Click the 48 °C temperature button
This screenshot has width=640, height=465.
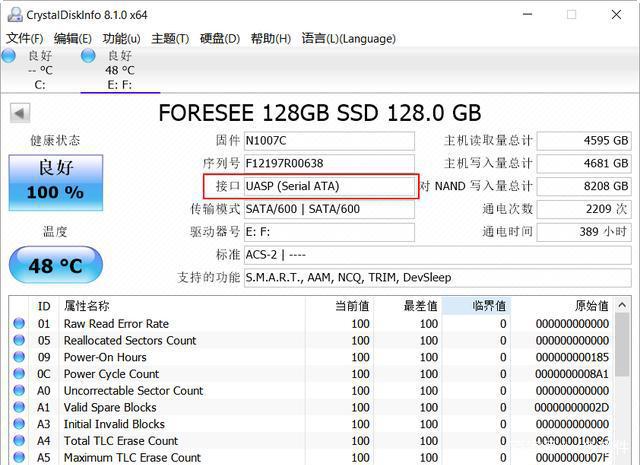pos(55,266)
